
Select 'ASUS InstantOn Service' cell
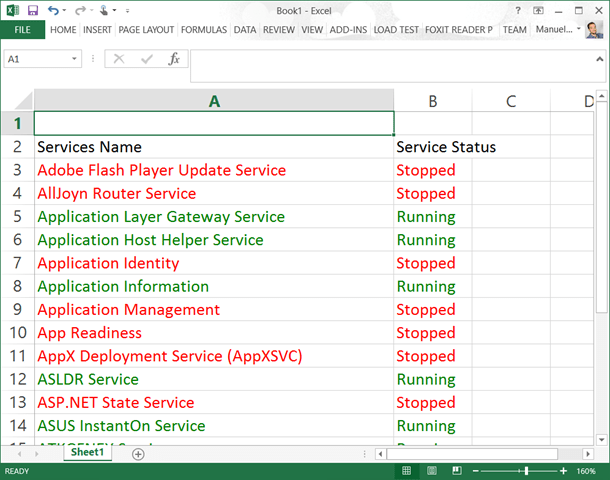(214, 426)
